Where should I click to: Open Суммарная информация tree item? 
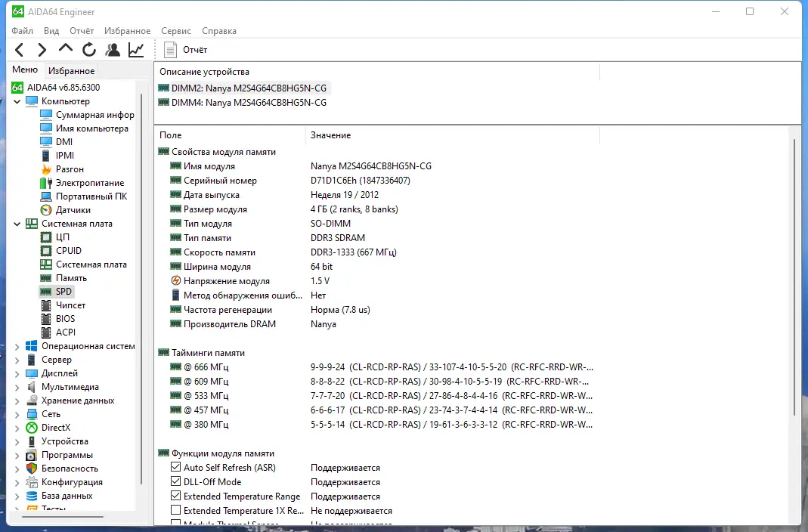click(x=88, y=115)
